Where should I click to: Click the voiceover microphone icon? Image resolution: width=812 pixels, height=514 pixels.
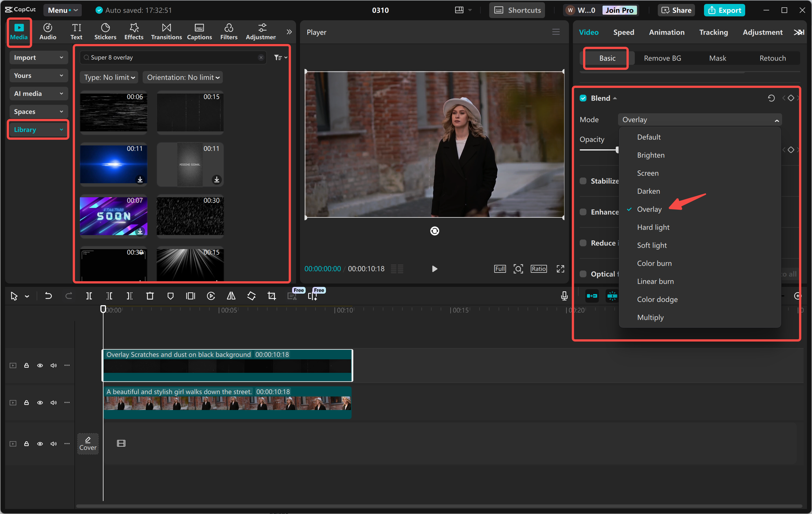(x=564, y=296)
